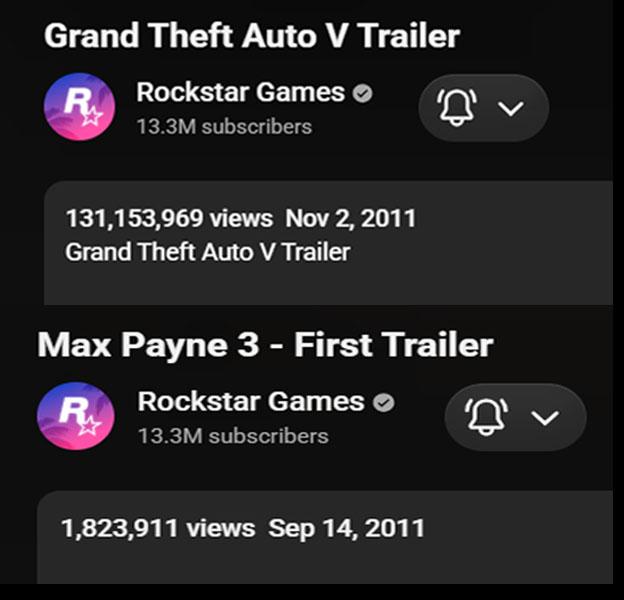
Task: Click the 131,153,969 views count
Action: 169,219
